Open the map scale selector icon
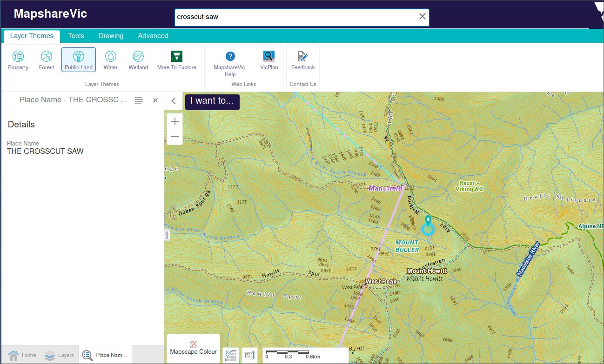This screenshot has height=364, width=604. pyautogui.click(x=249, y=356)
